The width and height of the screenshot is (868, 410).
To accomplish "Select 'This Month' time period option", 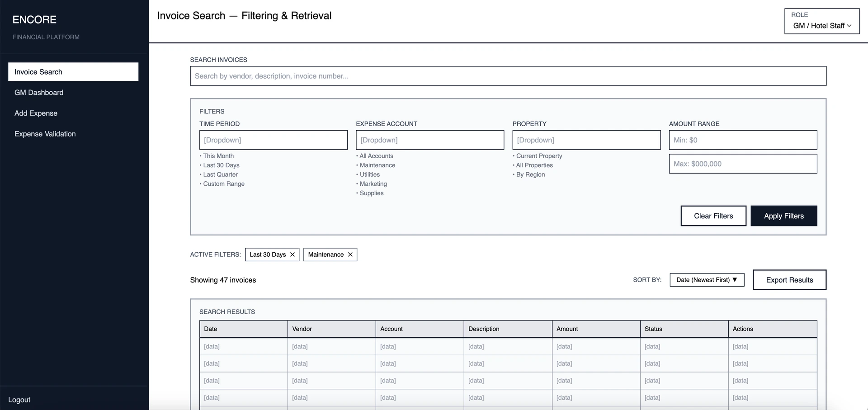I will point(218,156).
